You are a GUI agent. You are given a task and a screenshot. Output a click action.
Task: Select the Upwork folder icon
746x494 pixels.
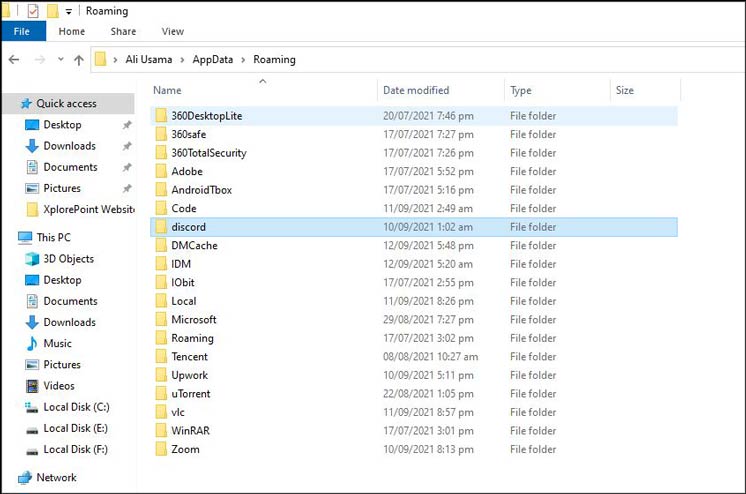tap(161, 375)
